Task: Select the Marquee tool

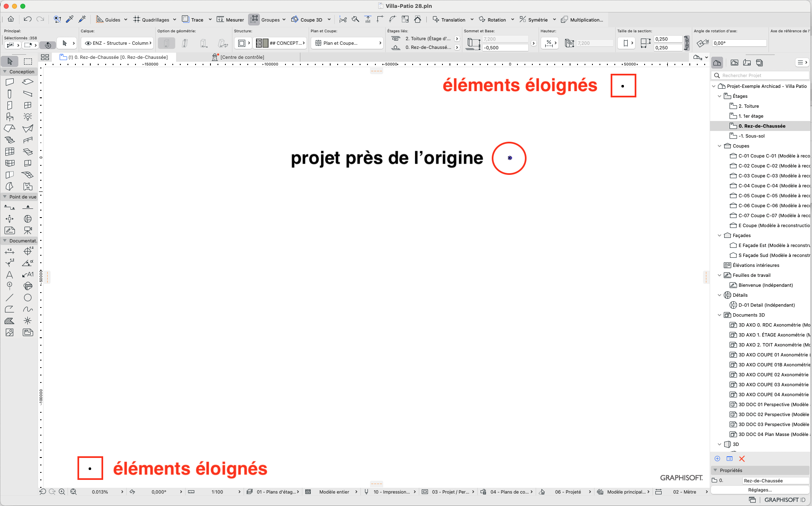Action: (x=28, y=61)
